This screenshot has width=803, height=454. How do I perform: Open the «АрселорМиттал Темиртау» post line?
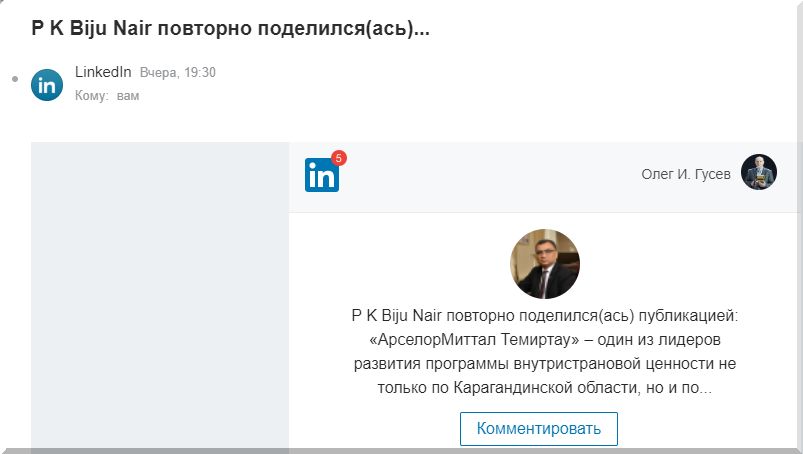coord(545,339)
